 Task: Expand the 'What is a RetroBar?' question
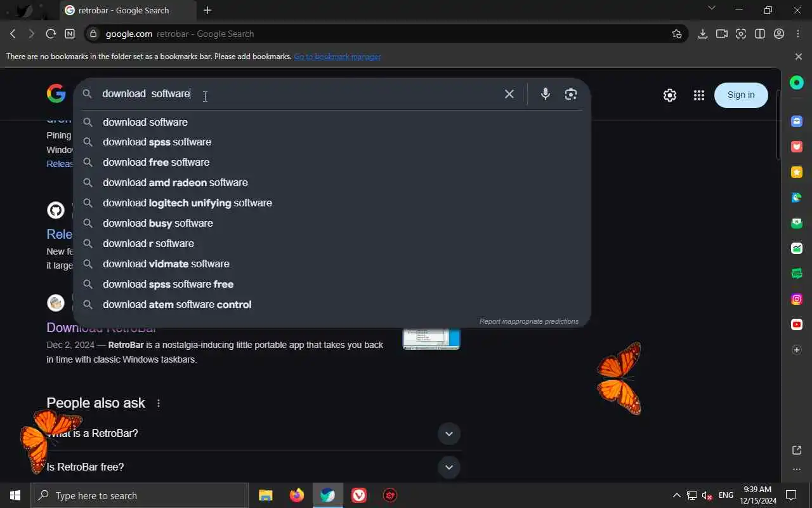point(253,434)
